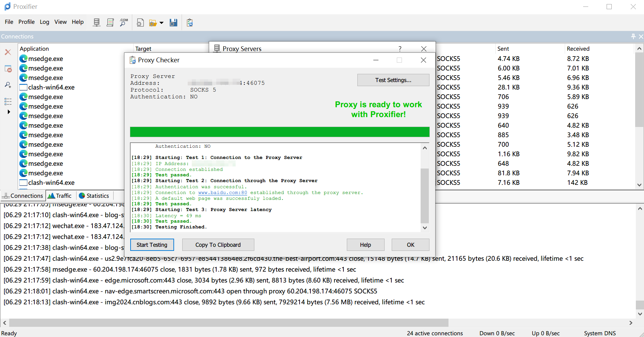Launch Proxy Checker from the toolbar

pyautogui.click(x=190, y=23)
